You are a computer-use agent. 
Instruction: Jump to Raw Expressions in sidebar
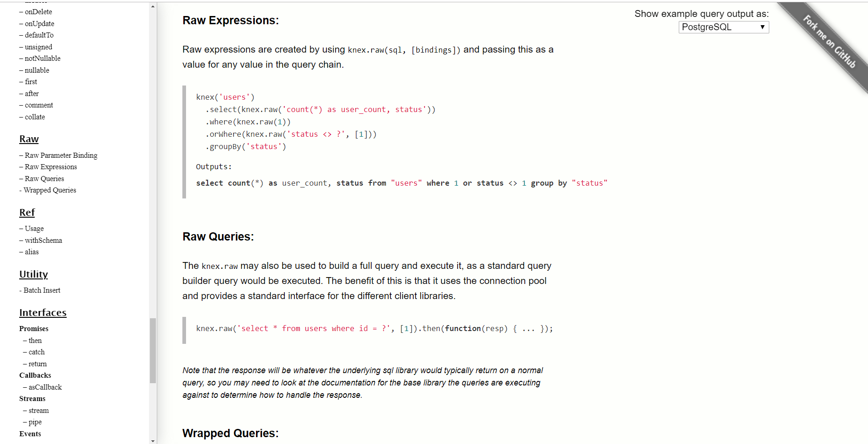click(50, 167)
